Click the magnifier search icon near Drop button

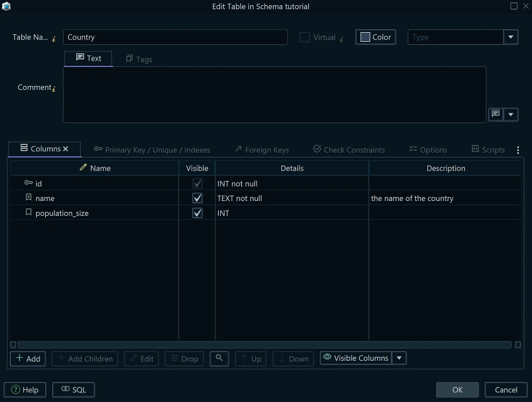pyautogui.click(x=219, y=358)
